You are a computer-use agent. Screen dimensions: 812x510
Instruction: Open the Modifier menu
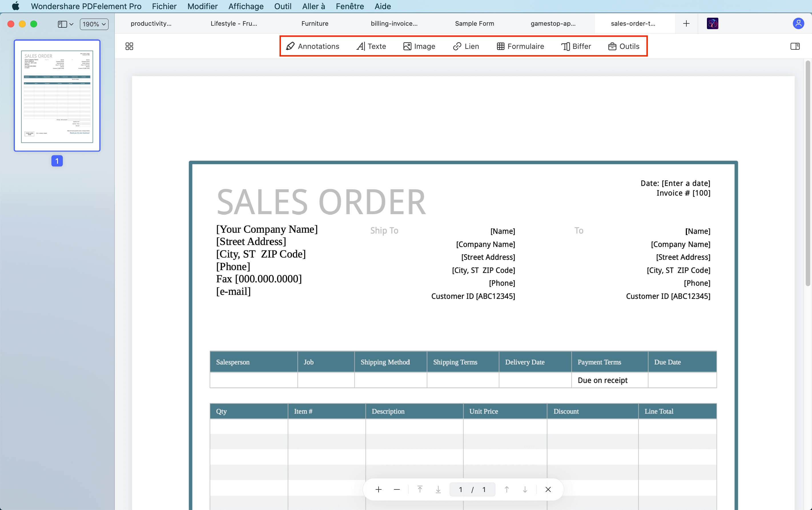202,6
